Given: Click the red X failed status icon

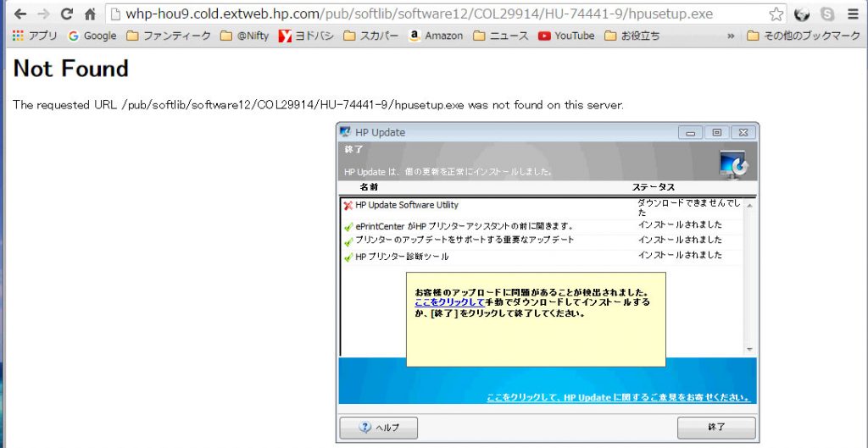Looking at the screenshot, I should click(348, 206).
